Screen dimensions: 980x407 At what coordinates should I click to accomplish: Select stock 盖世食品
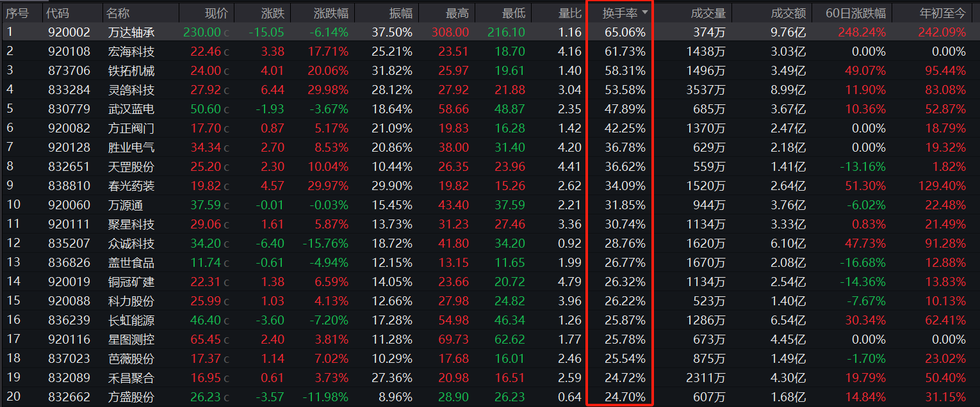(x=131, y=262)
